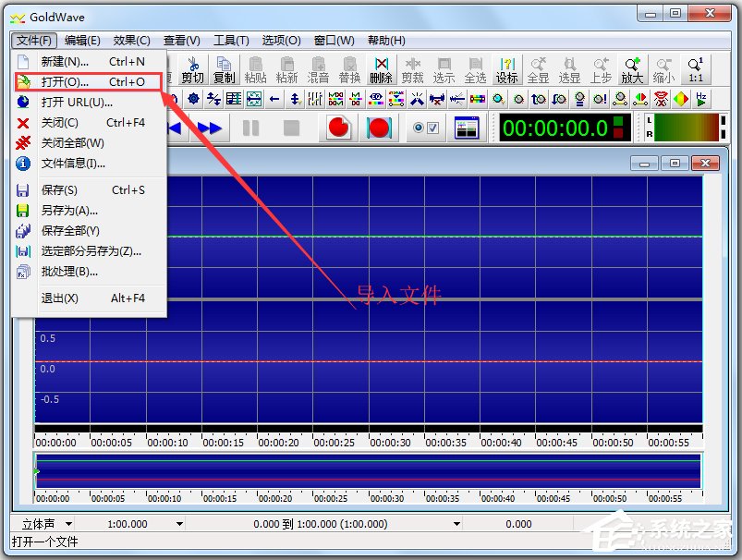Open Batch Processing (批处理) entry
The height and width of the screenshot is (560, 742).
(90, 272)
